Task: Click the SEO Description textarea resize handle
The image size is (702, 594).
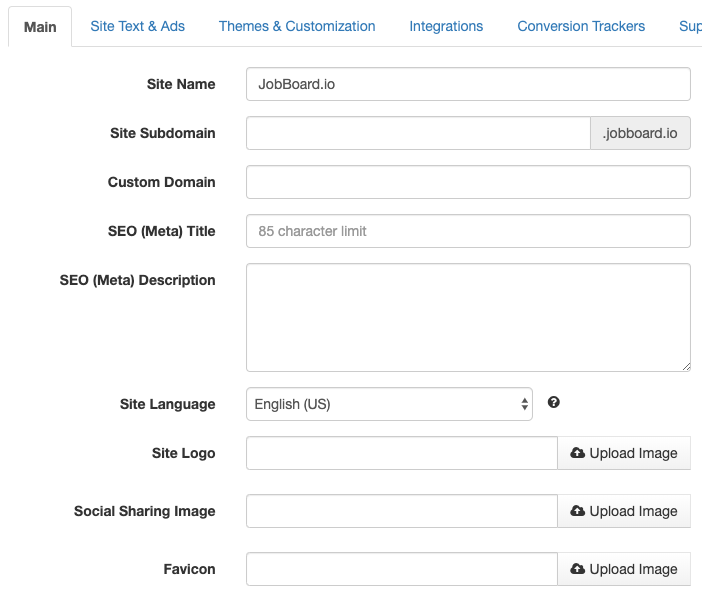Action: pos(685,366)
